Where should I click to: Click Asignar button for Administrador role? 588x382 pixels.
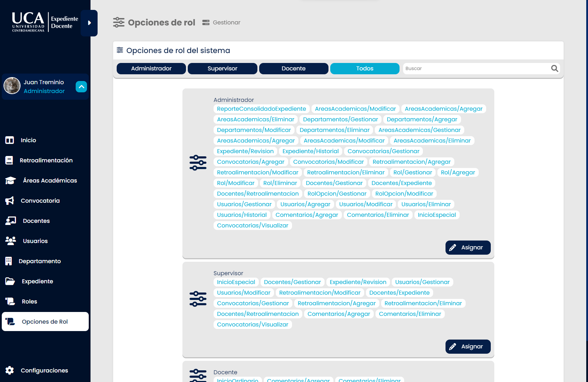468,248
